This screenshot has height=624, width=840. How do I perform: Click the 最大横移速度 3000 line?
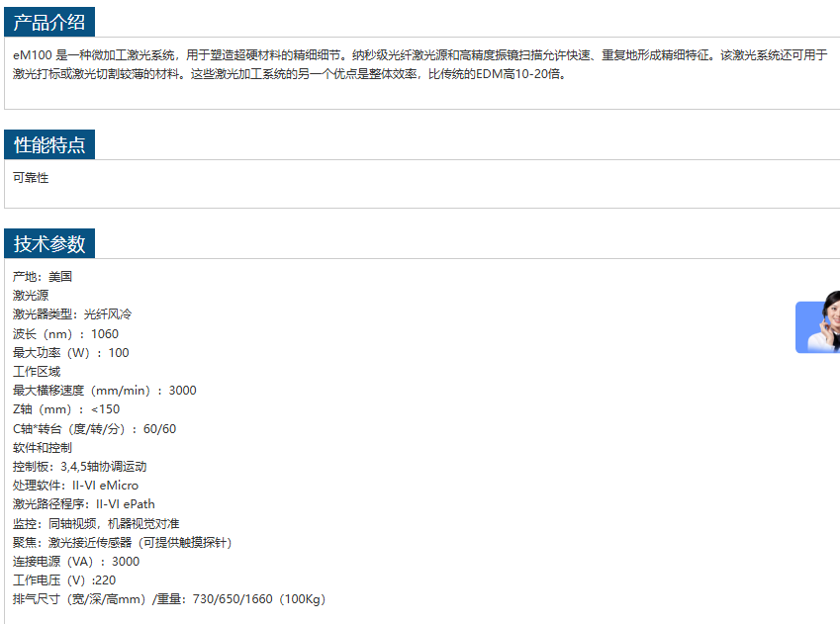click(104, 391)
